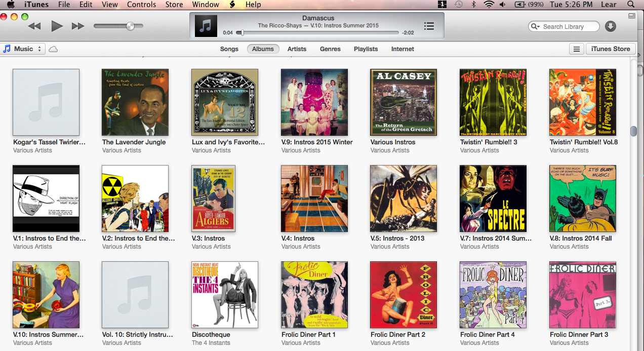Skip to the previous track
Screen dimensions: 644x351
click(x=34, y=26)
